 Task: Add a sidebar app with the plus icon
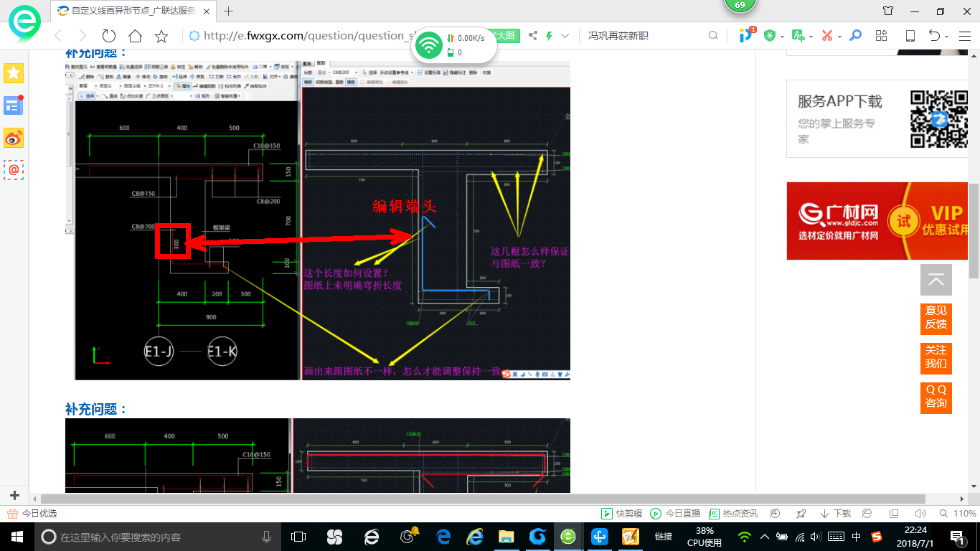pos(14,496)
